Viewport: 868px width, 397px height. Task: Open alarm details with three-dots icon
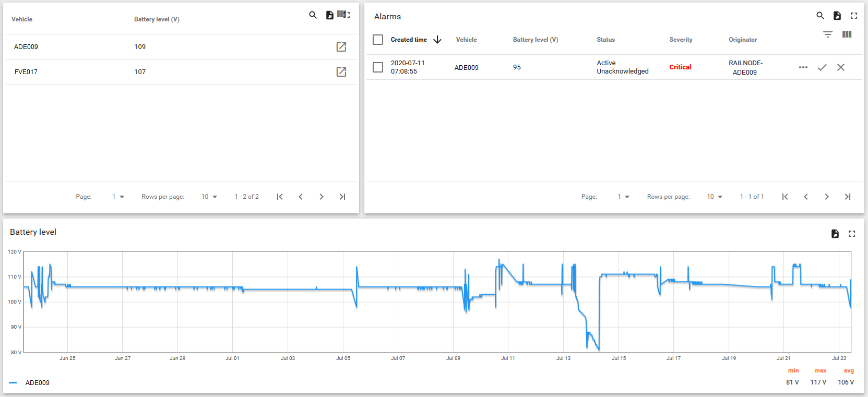[803, 67]
